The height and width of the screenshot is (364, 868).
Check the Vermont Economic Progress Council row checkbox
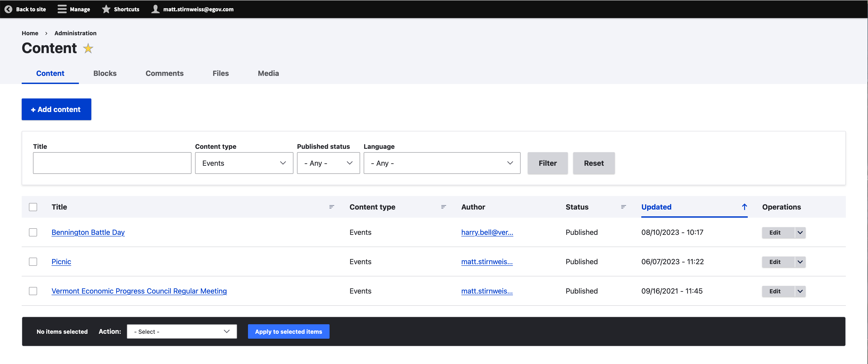click(x=33, y=291)
